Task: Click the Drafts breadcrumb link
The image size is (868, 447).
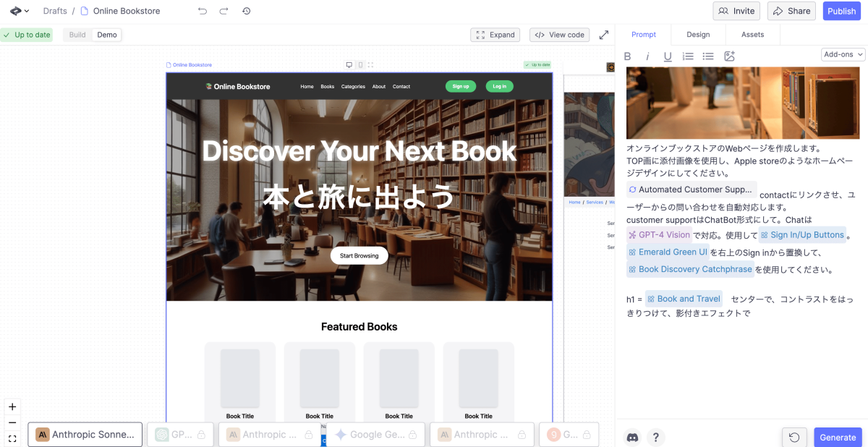Action: click(55, 11)
